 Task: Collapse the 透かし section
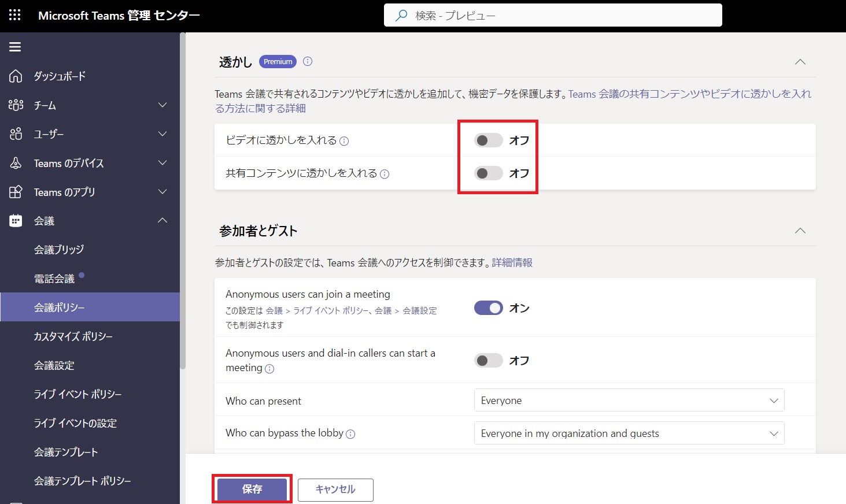coord(800,62)
